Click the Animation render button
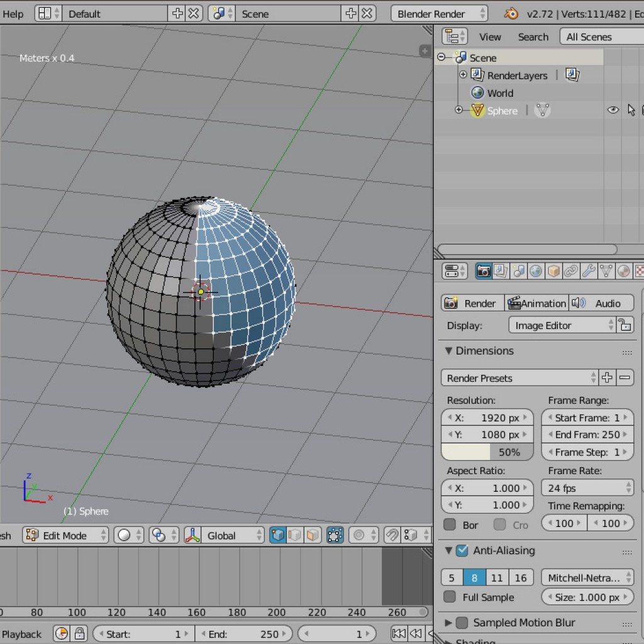 [x=536, y=303]
